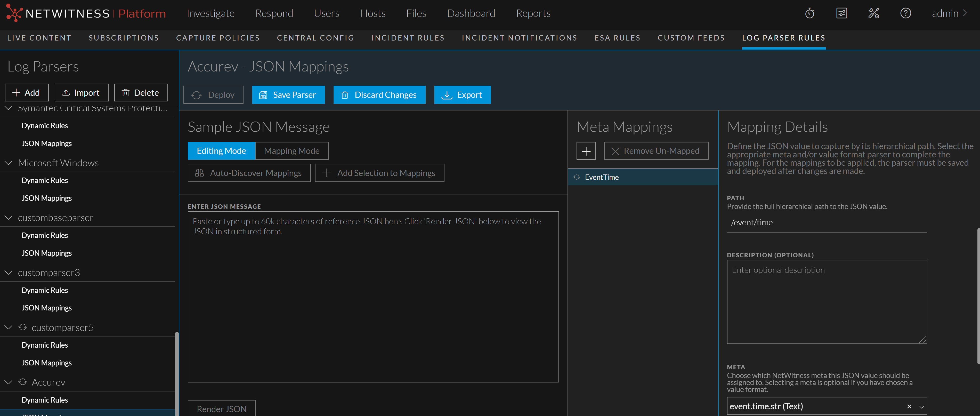Collapse the Microsoft Windows parser node

pos(8,163)
